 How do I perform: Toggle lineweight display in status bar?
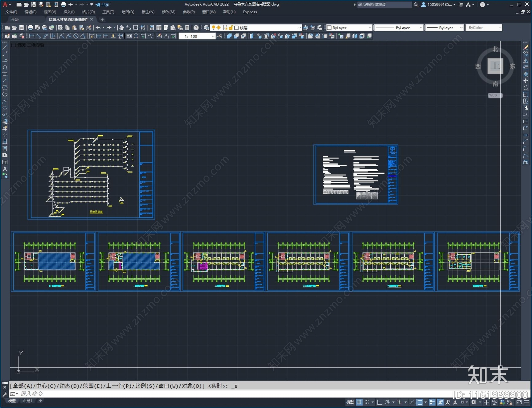click(432, 402)
